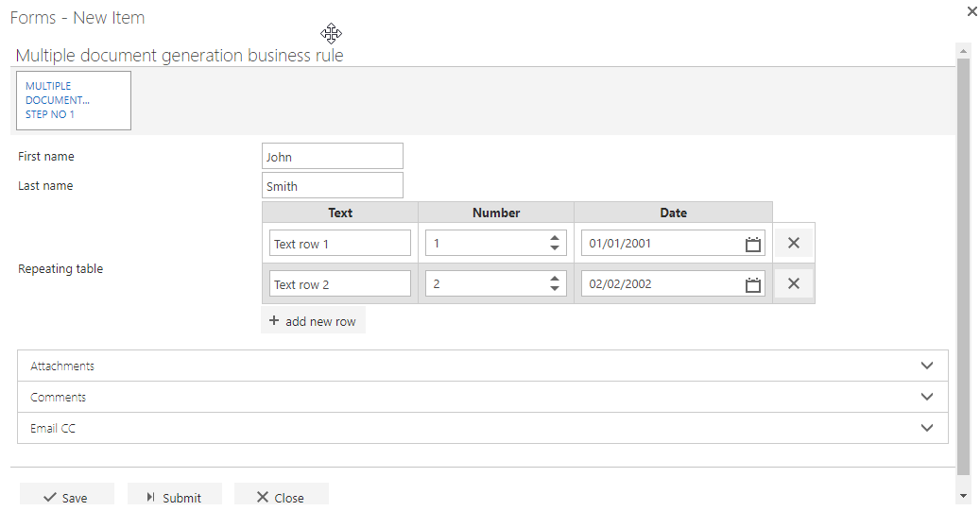Delete Text row 1 with X button
The height and width of the screenshot is (511, 980).
[794, 243]
